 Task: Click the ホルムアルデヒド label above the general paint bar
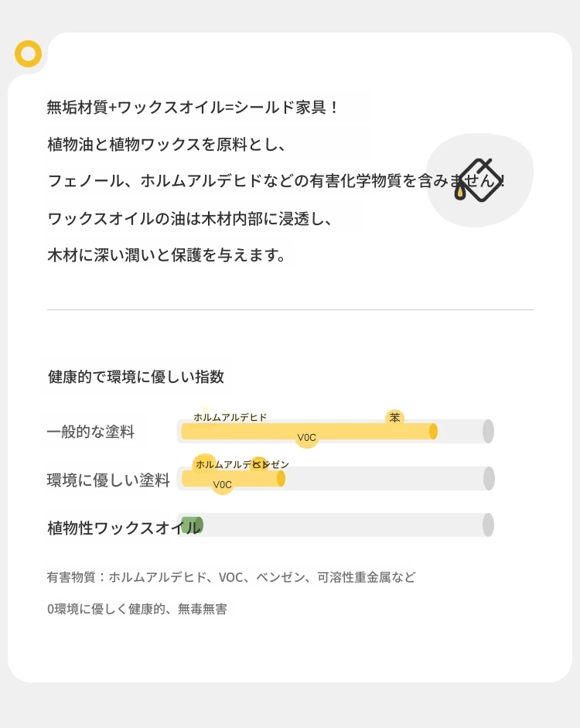tap(230, 417)
